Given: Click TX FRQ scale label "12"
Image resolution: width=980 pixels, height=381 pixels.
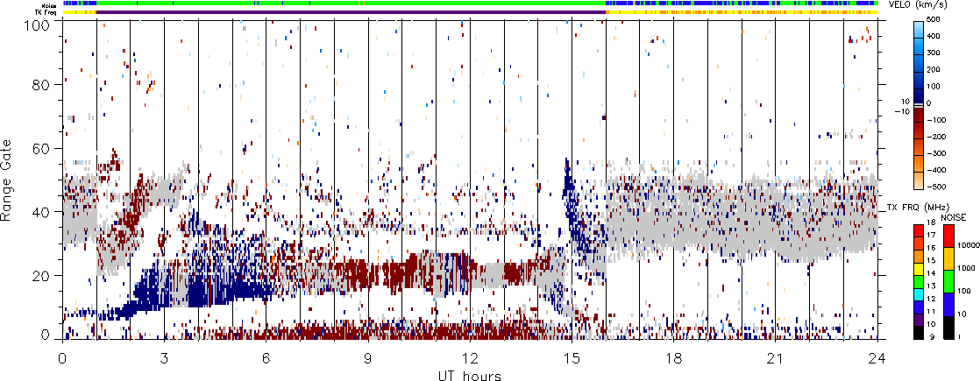Looking at the screenshot, I should [931, 300].
